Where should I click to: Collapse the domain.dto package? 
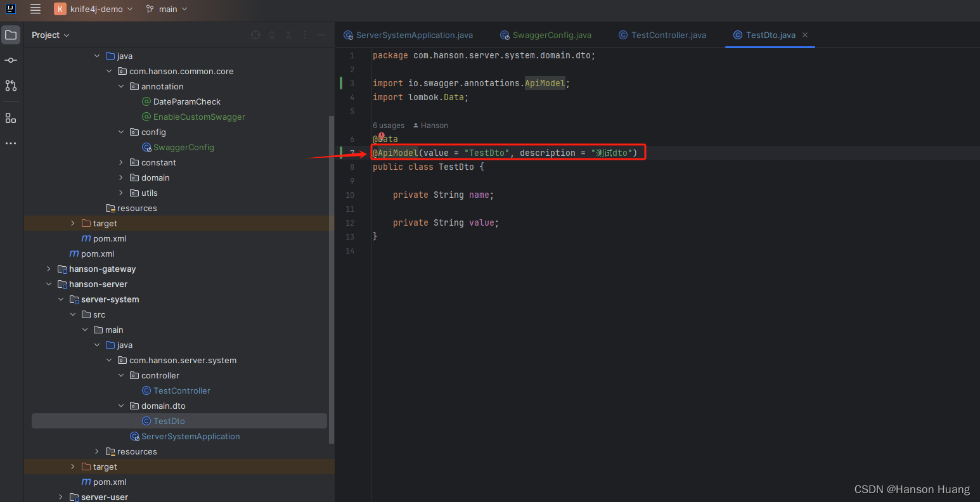(x=121, y=406)
